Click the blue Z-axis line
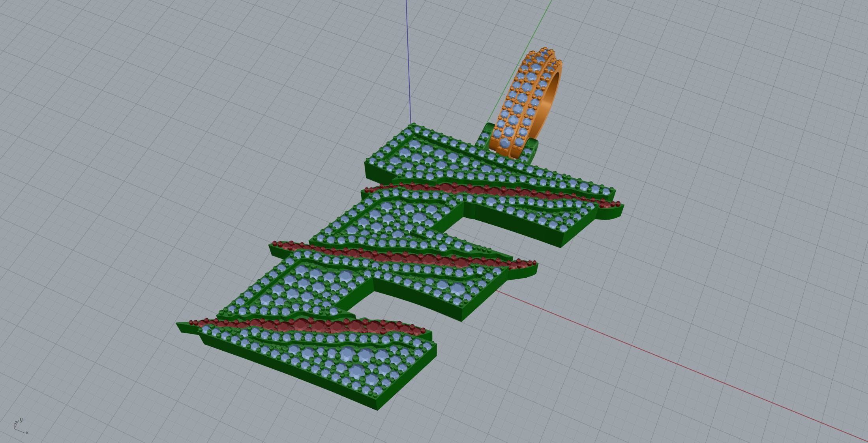 409,61
